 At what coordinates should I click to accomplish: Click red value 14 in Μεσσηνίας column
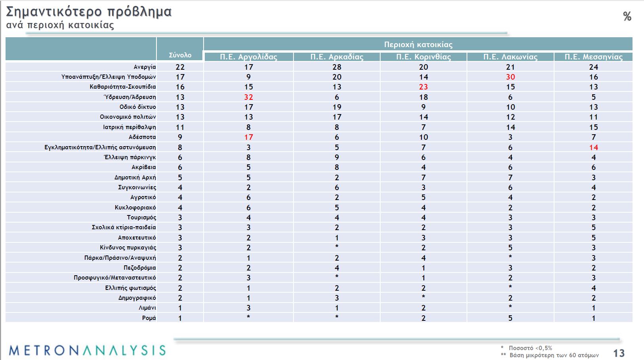tap(593, 147)
